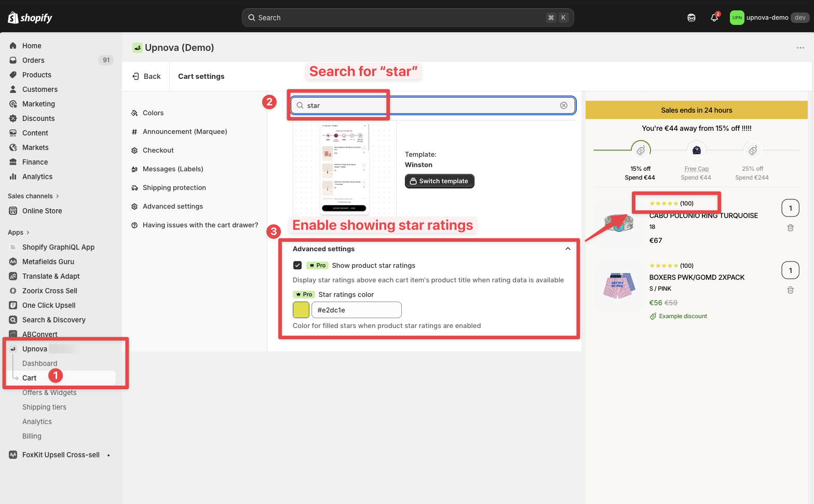The width and height of the screenshot is (814, 504).
Task: Click quantity box for Boxers 2XPACK
Action: tap(791, 270)
